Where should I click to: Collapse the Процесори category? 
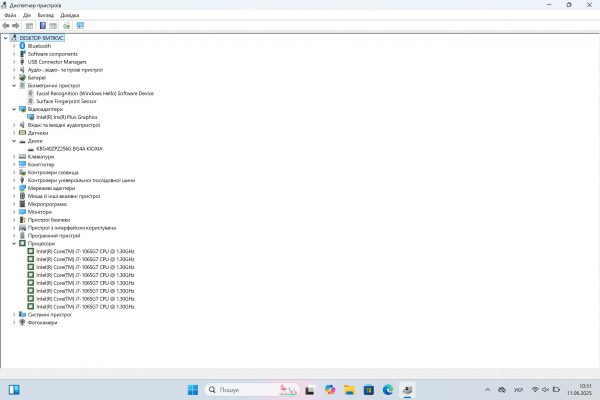14,243
